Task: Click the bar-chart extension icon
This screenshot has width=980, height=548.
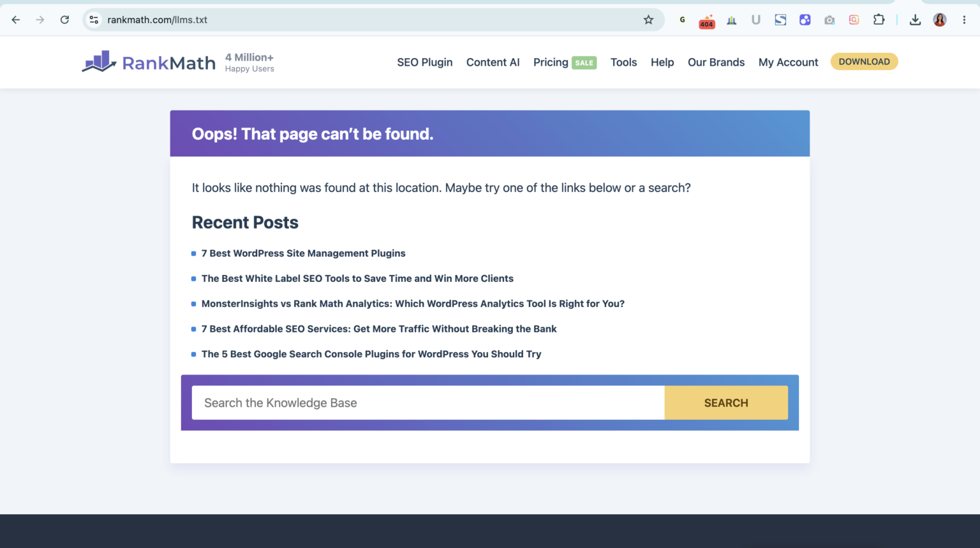Action: (732, 20)
